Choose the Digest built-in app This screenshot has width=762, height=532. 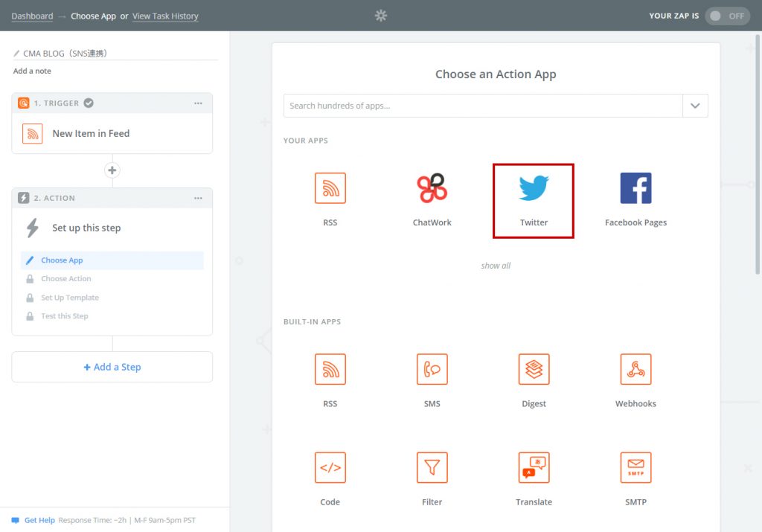tap(534, 369)
